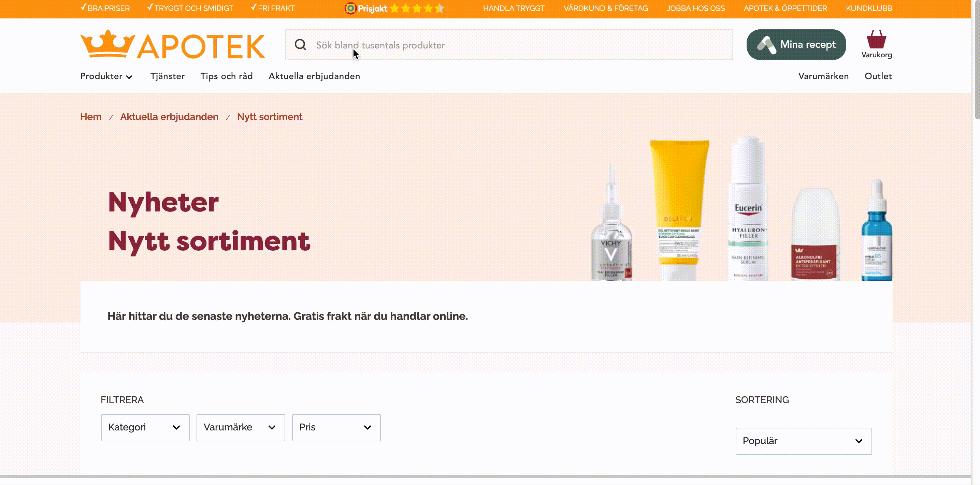Focus the product search field

coord(509,45)
